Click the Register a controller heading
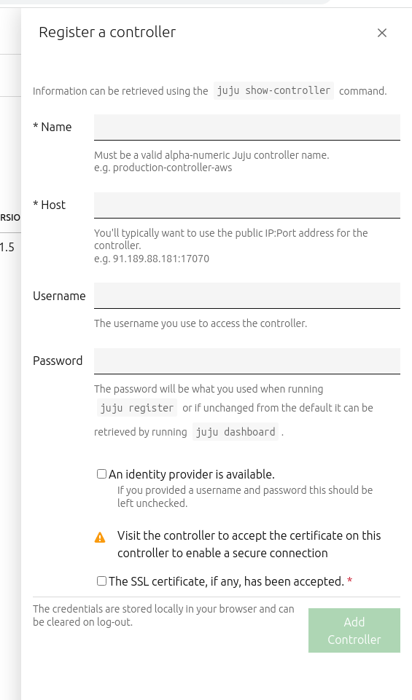Viewport: 412px width, 700px height. click(x=107, y=32)
